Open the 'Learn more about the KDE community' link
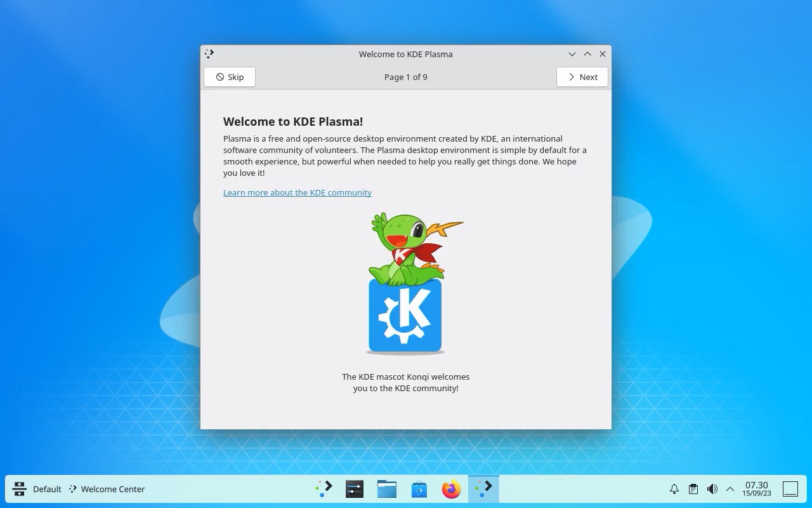 (298, 192)
